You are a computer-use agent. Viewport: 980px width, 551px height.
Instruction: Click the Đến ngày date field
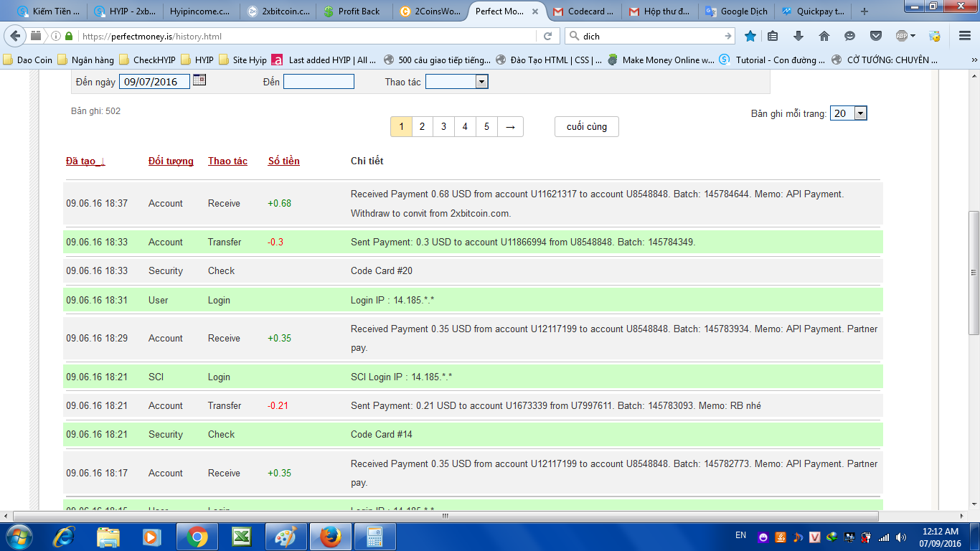[x=154, y=82]
